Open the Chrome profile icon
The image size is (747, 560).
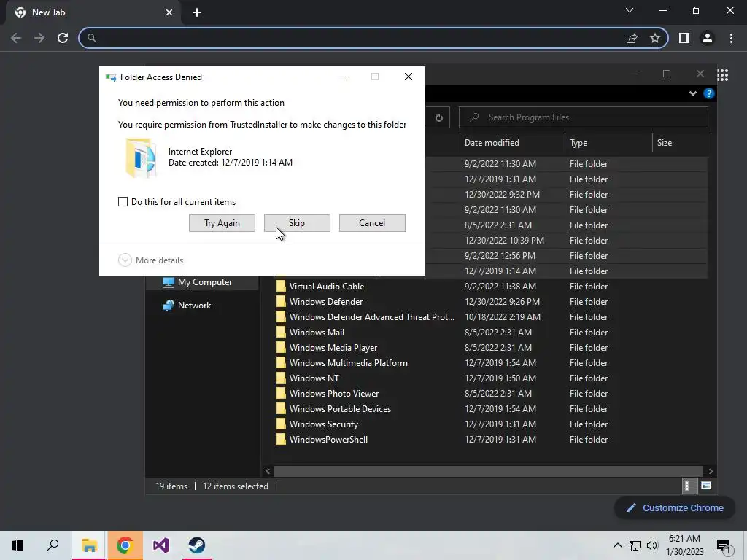click(708, 38)
